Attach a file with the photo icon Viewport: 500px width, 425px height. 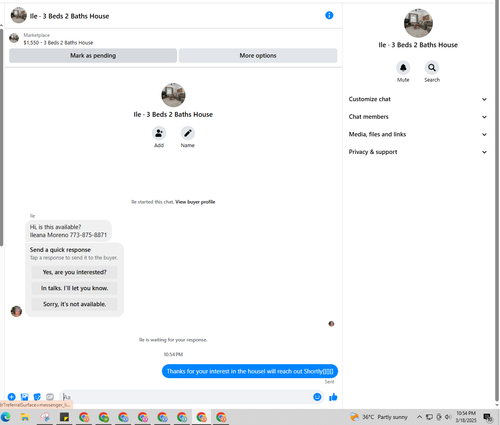(x=24, y=397)
